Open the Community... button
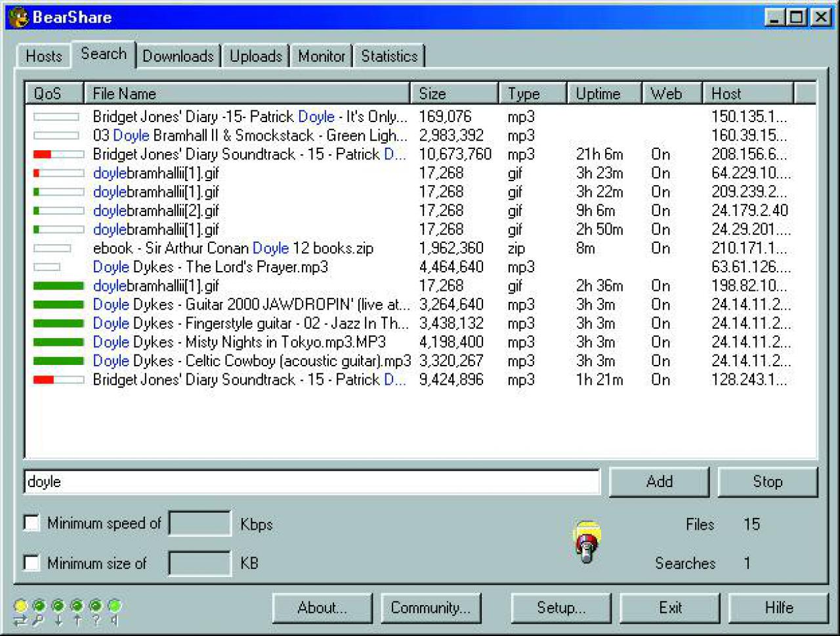Screen dimensions: 840x636 (x=430, y=608)
